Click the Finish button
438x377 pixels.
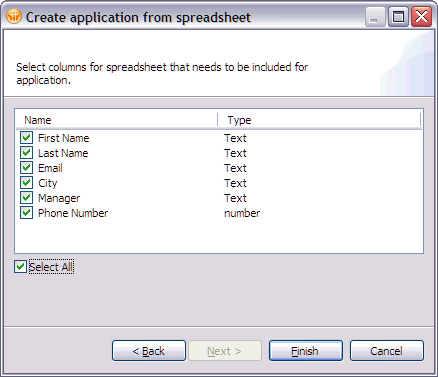pos(306,351)
